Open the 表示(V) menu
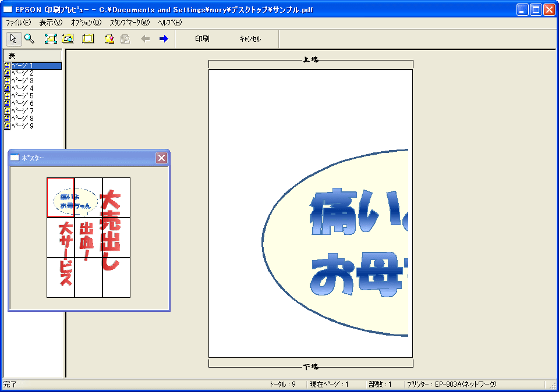The image size is (559, 392). (51, 23)
